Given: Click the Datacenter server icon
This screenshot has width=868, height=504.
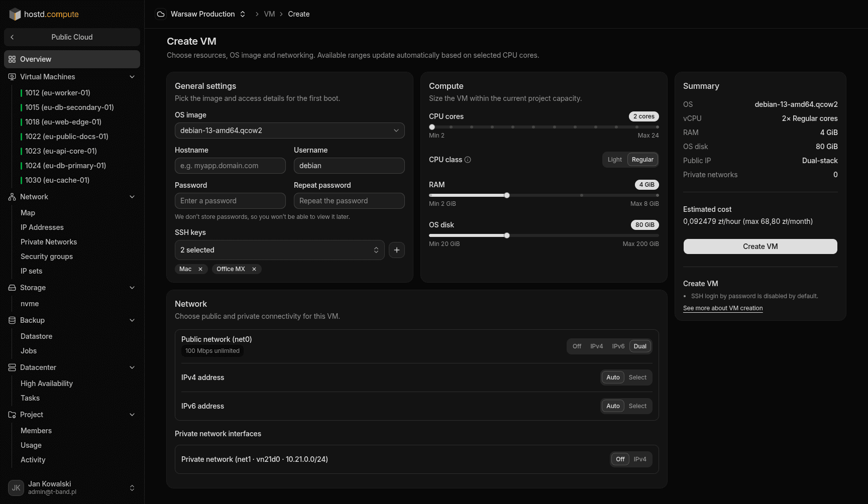Looking at the screenshot, I should click(12, 367).
